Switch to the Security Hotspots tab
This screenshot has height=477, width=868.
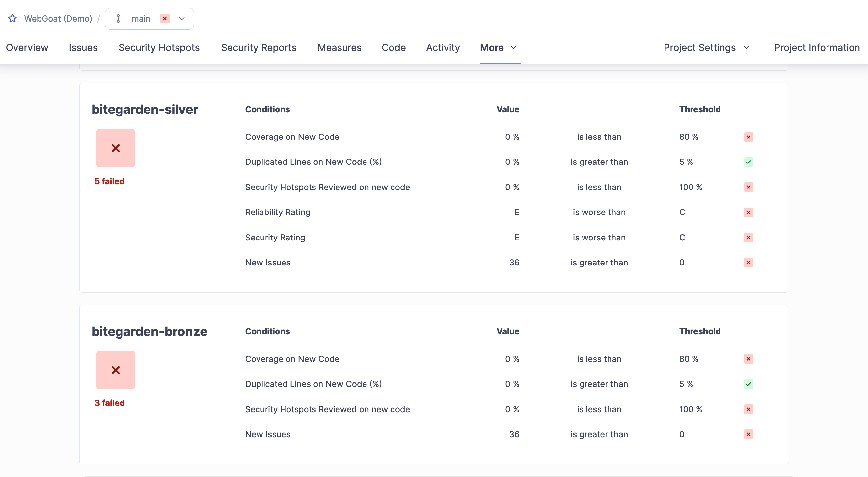click(x=159, y=47)
